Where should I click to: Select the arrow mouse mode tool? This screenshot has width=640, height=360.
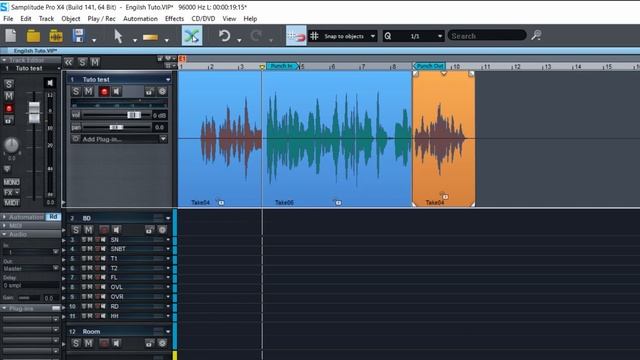118,36
